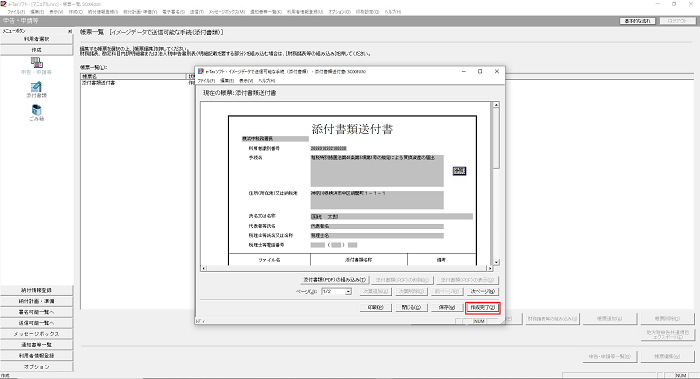This screenshot has height=379, width=700.
Task: Open 送信 menu in the main menu bar
Action: tap(197, 12)
